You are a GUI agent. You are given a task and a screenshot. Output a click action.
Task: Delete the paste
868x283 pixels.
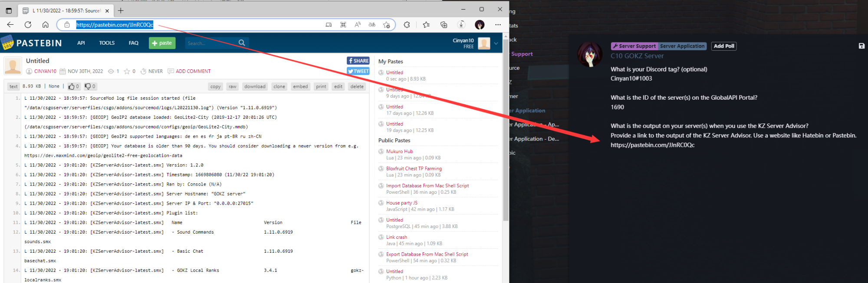(357, 86)
